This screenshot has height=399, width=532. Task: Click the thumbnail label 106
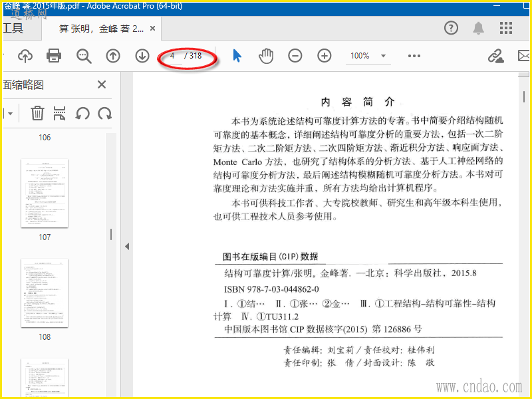pos(45,138)
